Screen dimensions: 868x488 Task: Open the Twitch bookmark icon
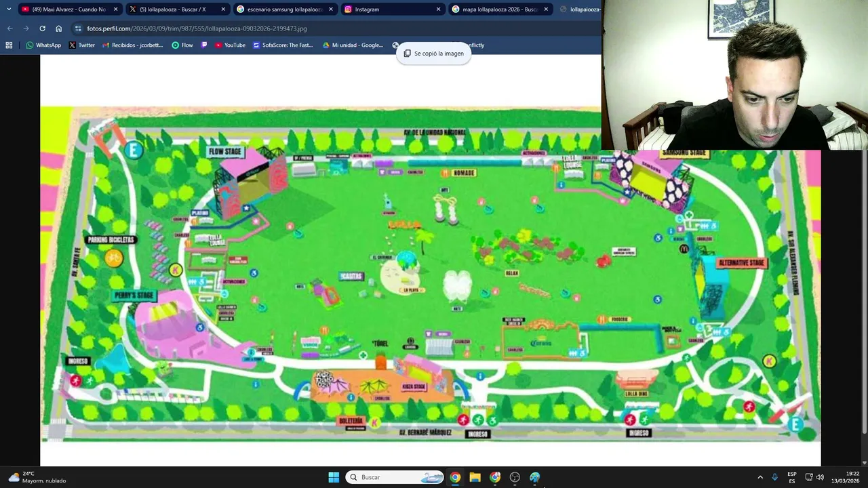(204, 45)
